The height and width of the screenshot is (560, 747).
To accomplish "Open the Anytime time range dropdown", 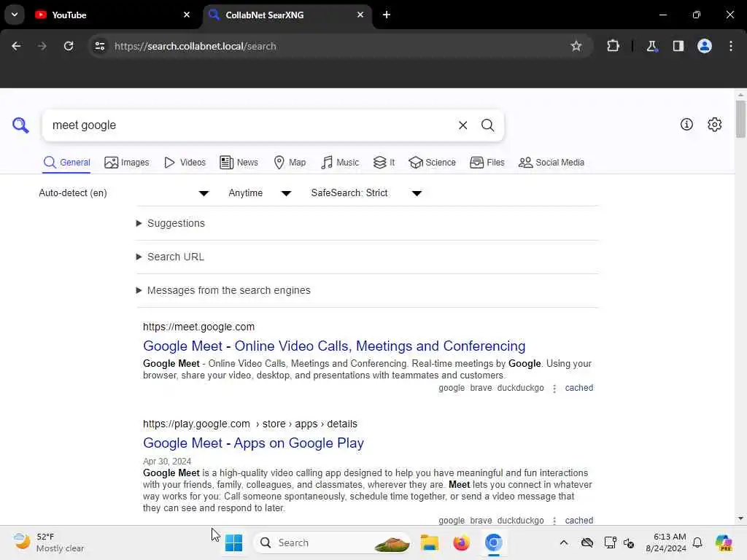I will coord(260,192).
